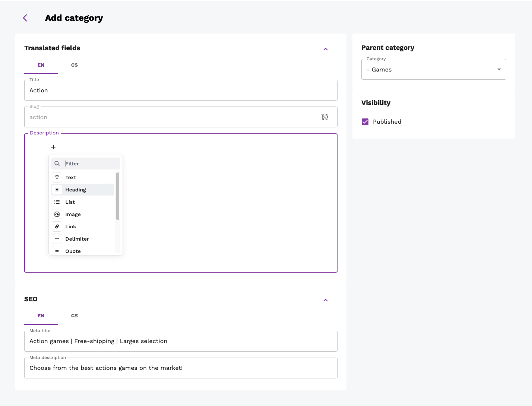532x406 pixels.
Task: Collapse the SEO section
Action: coord(326,300)
